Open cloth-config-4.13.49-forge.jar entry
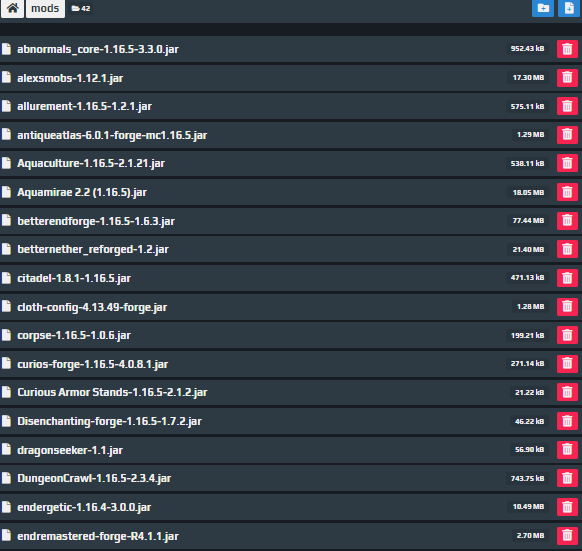582x551 pixels. tap(92, 307)
